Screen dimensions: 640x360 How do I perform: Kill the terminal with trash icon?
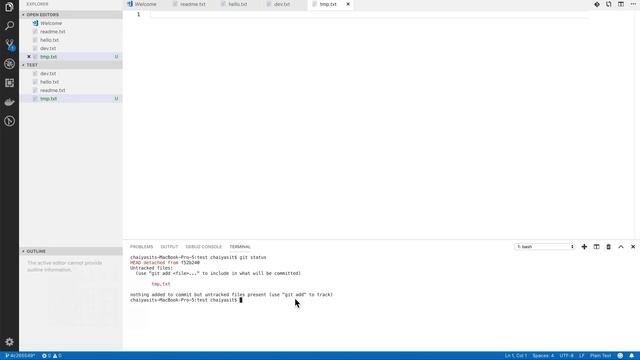(x=608, y=247)
